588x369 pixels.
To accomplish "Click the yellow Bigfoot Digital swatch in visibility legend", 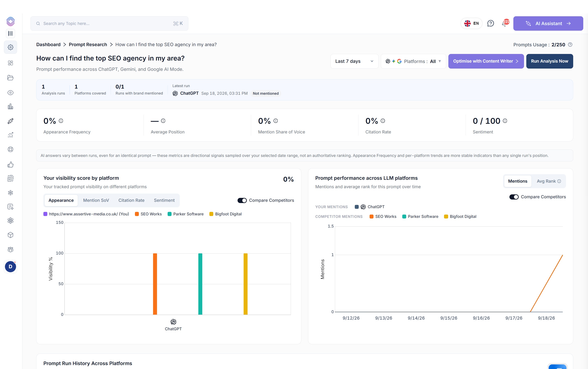I will (x=211, y=214).
